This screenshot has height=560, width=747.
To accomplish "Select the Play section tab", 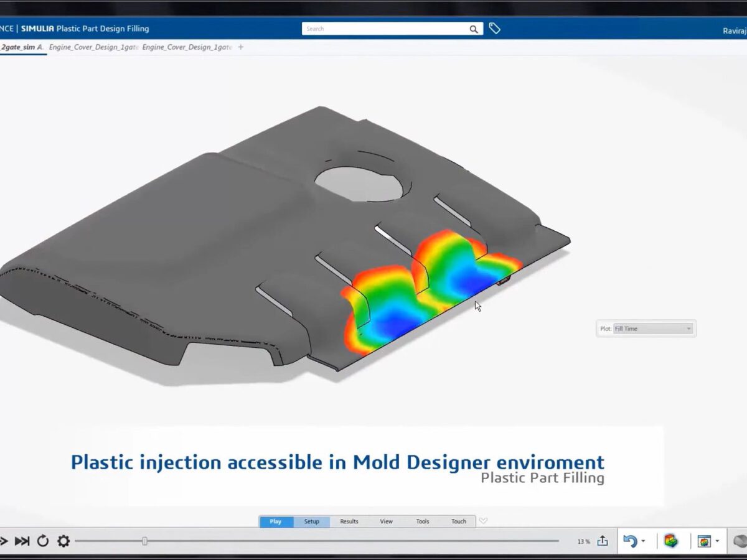I will (276, 521).
